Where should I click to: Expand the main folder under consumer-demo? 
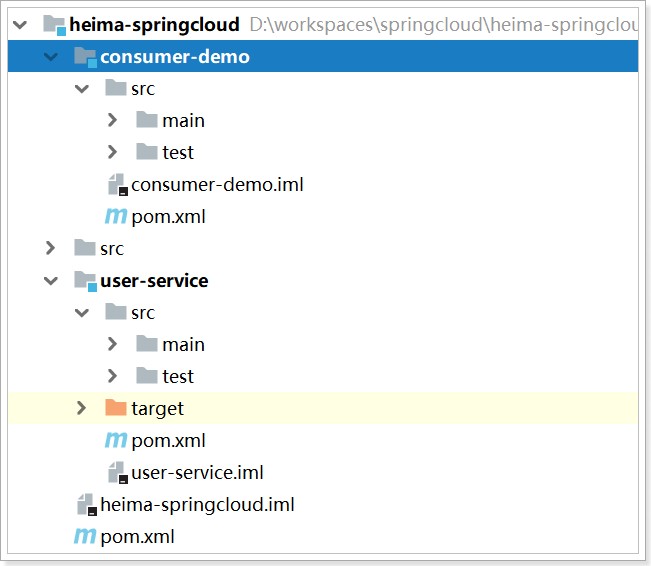click(x=113, y=121)
